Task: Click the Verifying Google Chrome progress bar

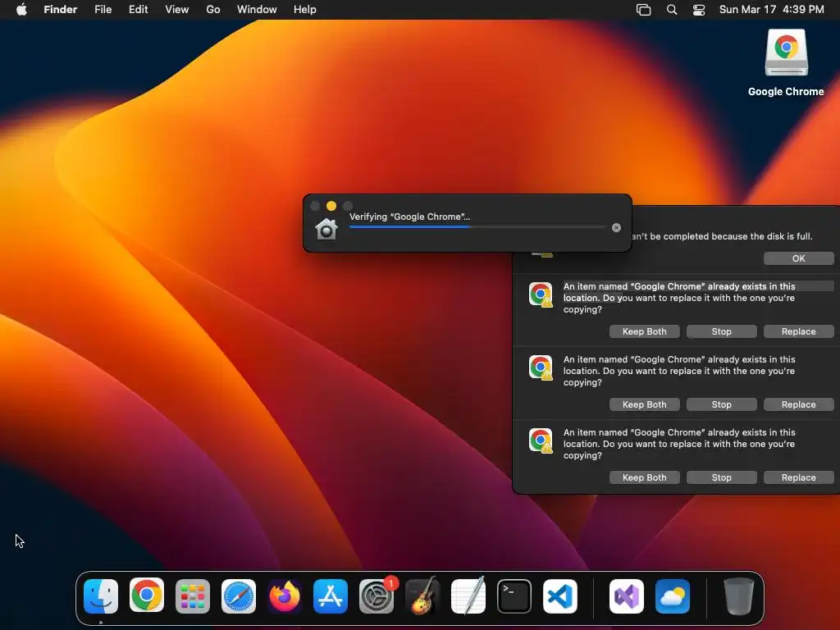Action: pos(477,227)
